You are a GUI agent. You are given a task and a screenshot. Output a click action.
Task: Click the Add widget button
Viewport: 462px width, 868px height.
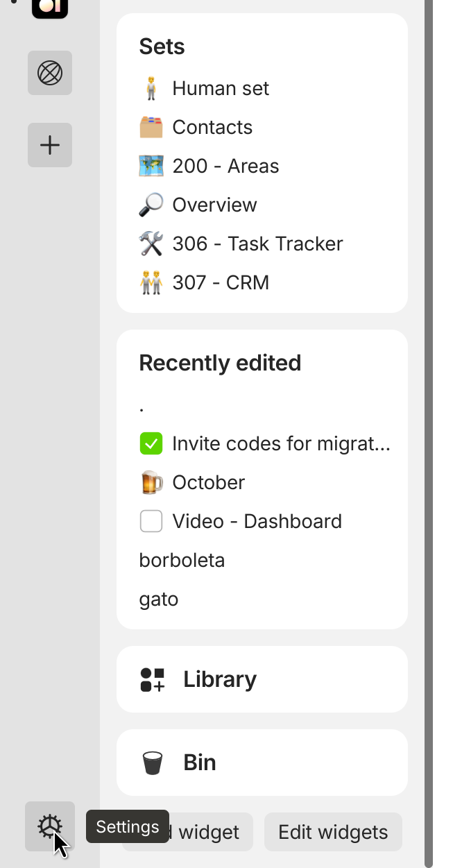pyautogui.click(x=208, y=832)
